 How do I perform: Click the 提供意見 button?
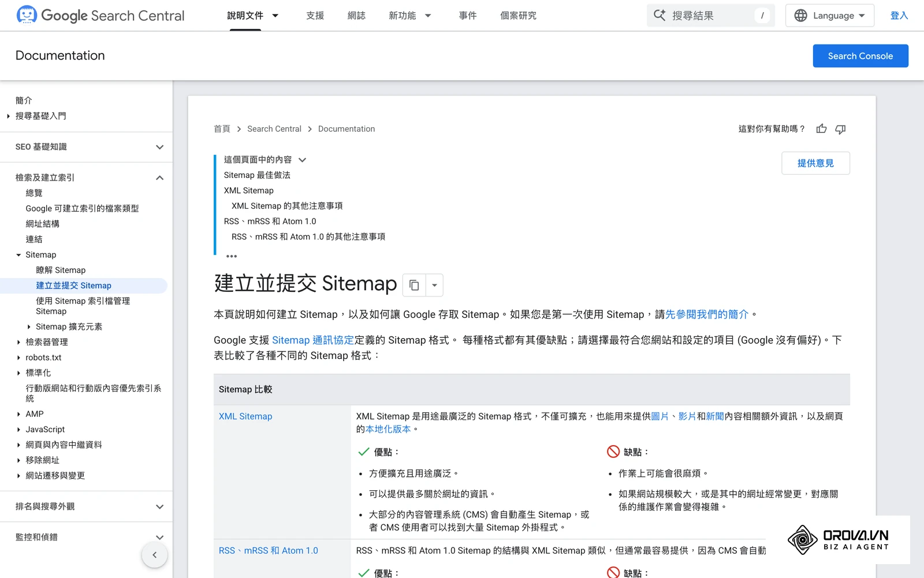coord(815,163)
